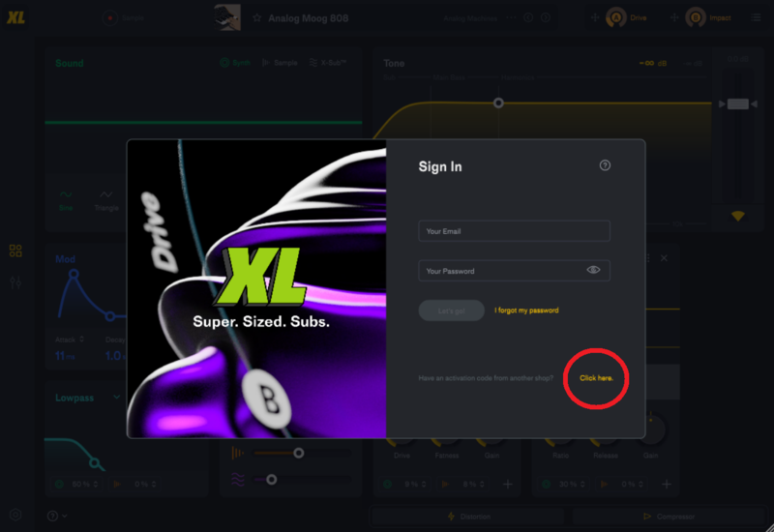Toggle password visibility eye icon

tap(593, 270)
